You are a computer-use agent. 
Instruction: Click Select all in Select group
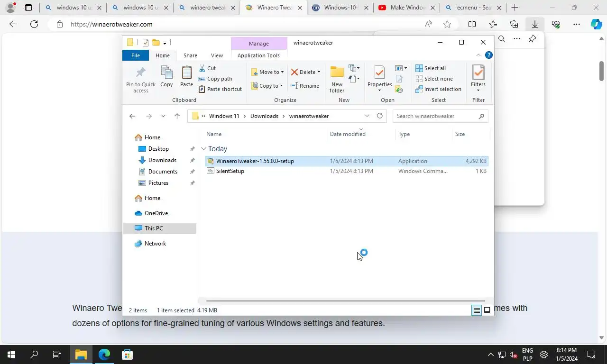pos(431,68)
